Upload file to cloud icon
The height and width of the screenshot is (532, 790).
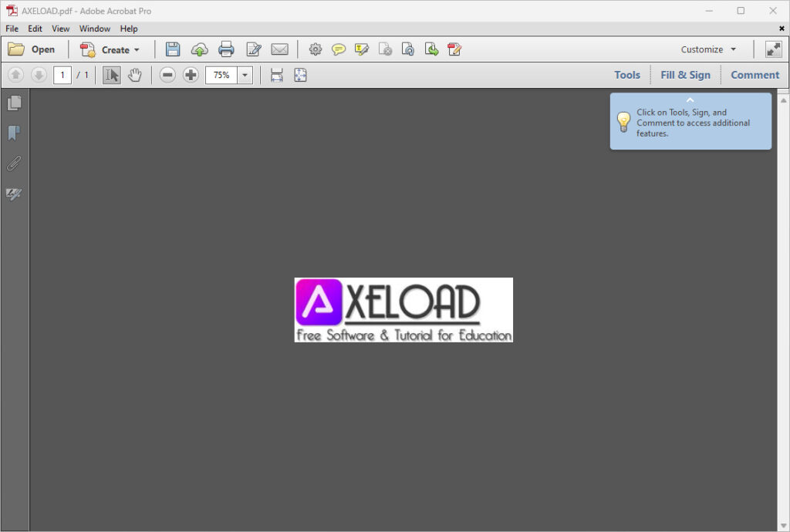coord(200,49)
